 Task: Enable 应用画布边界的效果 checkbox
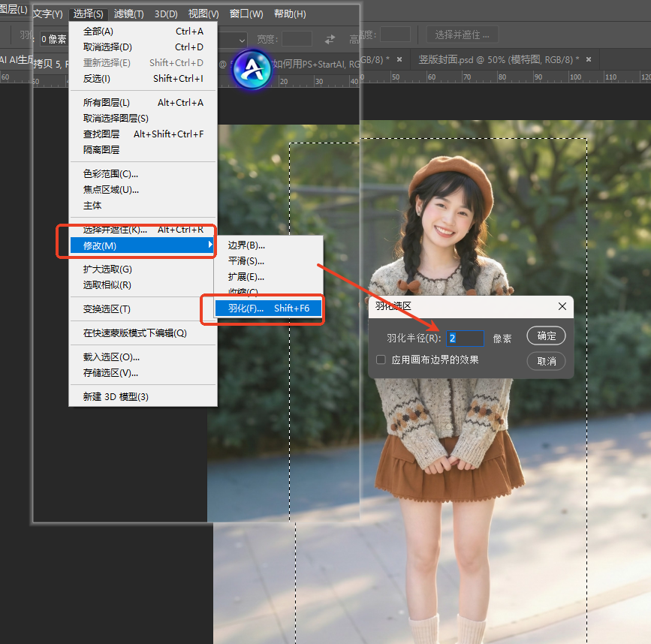coord(381,360)
